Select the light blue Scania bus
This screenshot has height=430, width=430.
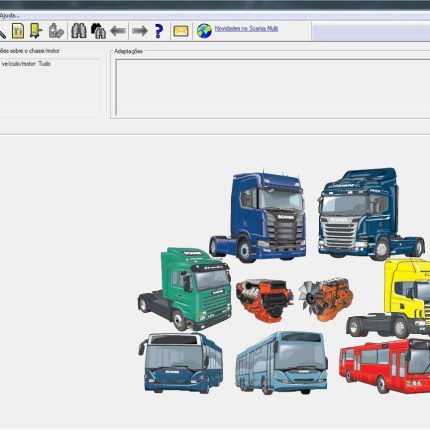pyautogui.click(x=281, y=363)
